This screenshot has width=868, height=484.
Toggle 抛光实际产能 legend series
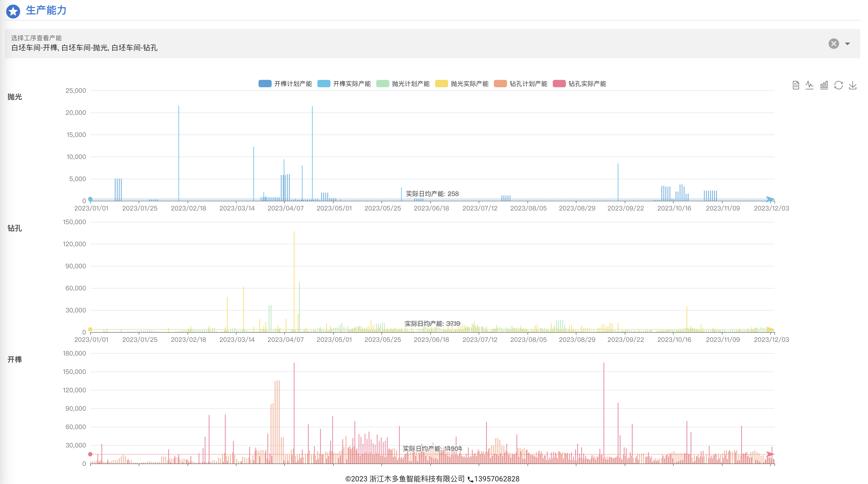tap(462, 84)
